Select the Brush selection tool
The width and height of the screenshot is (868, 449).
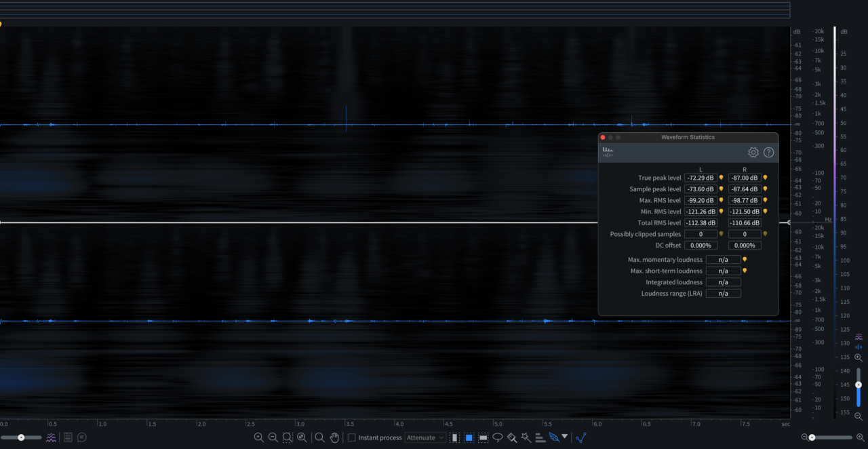pyautogui.click(x=512, y=437)
